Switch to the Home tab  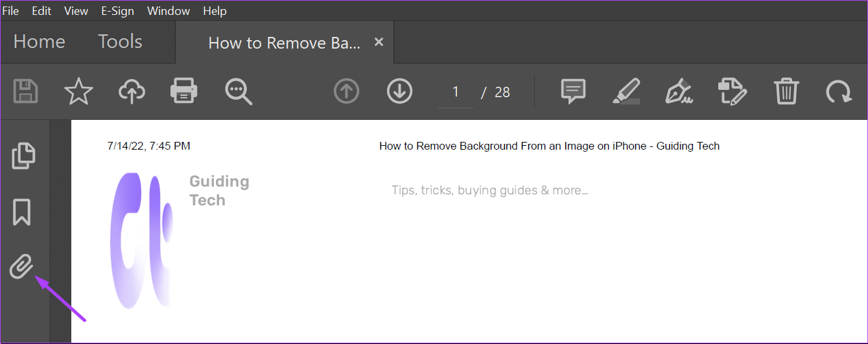(39, 41)
